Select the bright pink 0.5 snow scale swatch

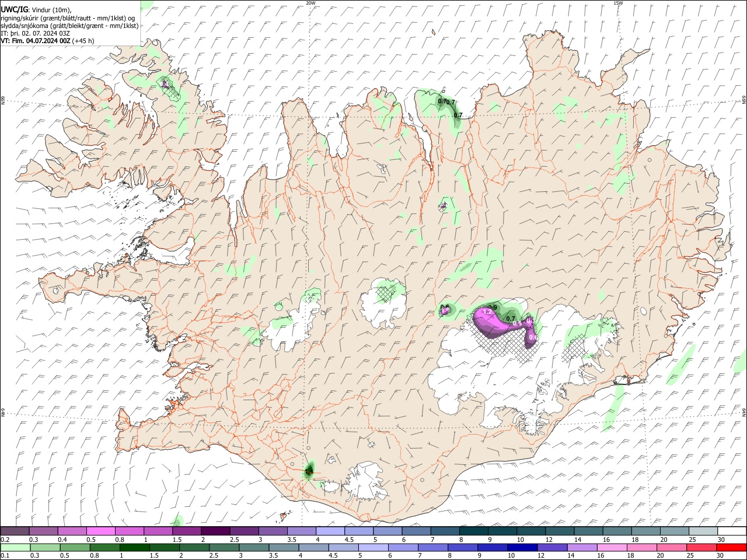click(100, 531)
